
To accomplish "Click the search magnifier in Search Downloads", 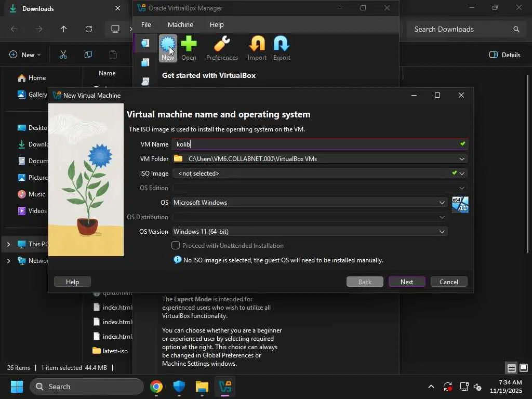I will tap(516, 29).
